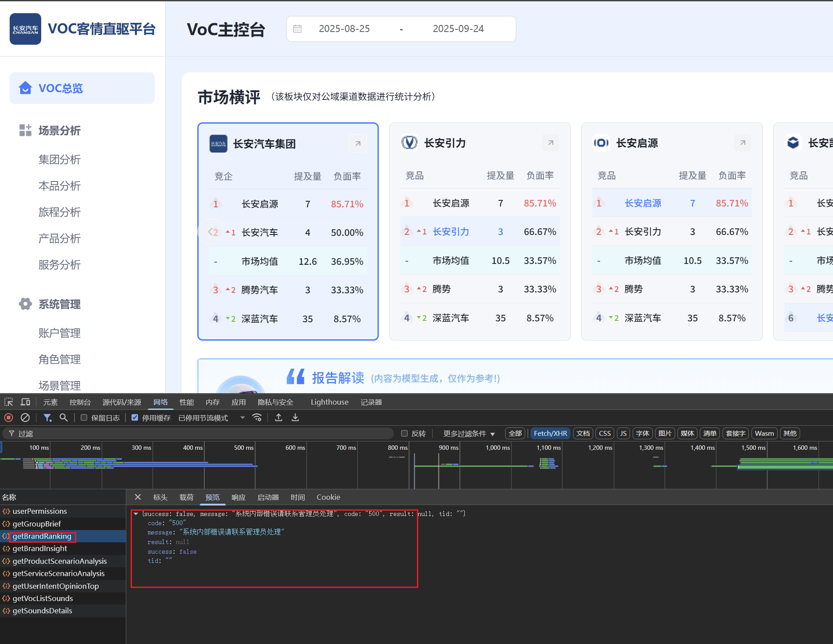Clear the network log
Screen dimensions: 833x644
coord(25,418)
